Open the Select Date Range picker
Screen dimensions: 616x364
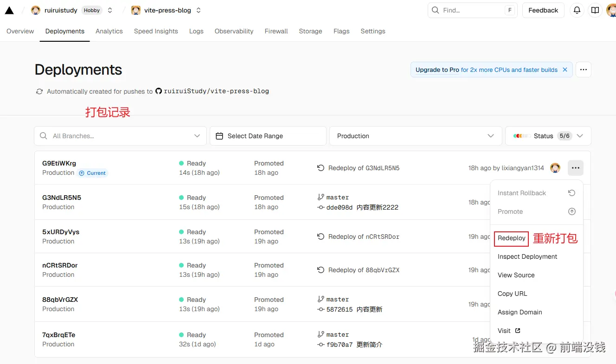(x=268, y=136)
